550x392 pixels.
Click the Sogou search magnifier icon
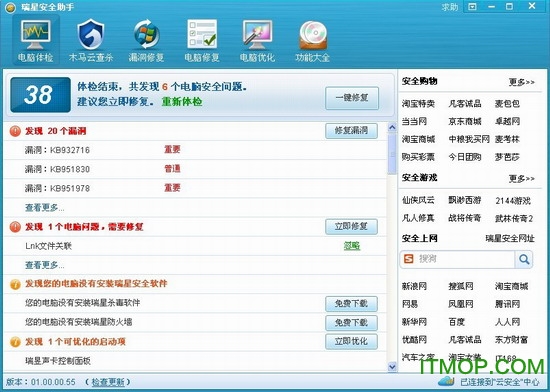pyautogui.click(x=524, y=259)
